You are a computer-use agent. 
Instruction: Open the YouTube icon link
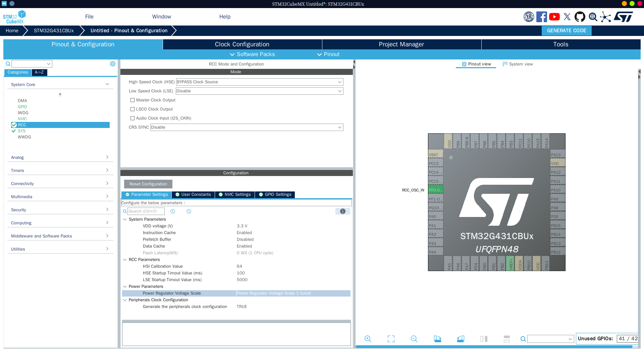[x=554, y=17]
